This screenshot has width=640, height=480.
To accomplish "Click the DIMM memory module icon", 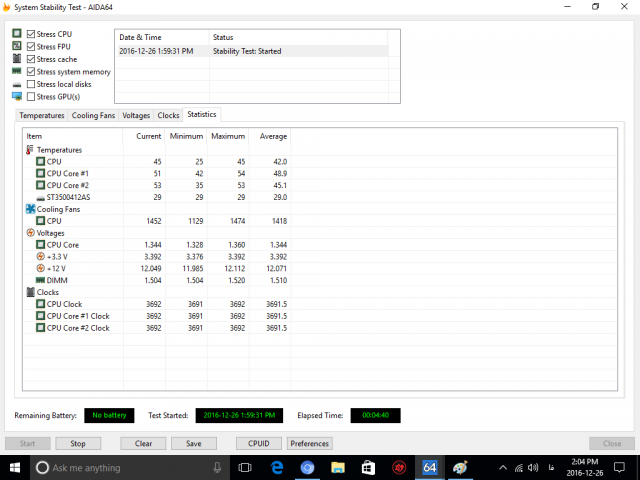I will tap(40, 281).
